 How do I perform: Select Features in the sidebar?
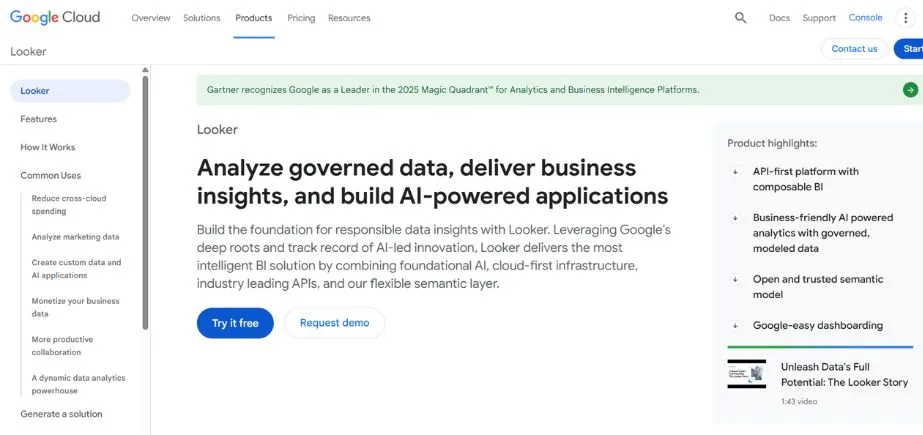click(38, 119)
